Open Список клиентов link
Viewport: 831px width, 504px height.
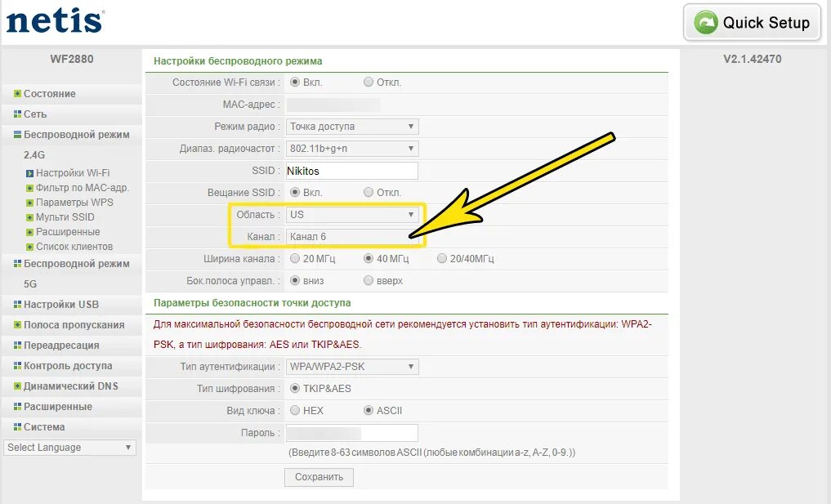click(x=74, y=247)
